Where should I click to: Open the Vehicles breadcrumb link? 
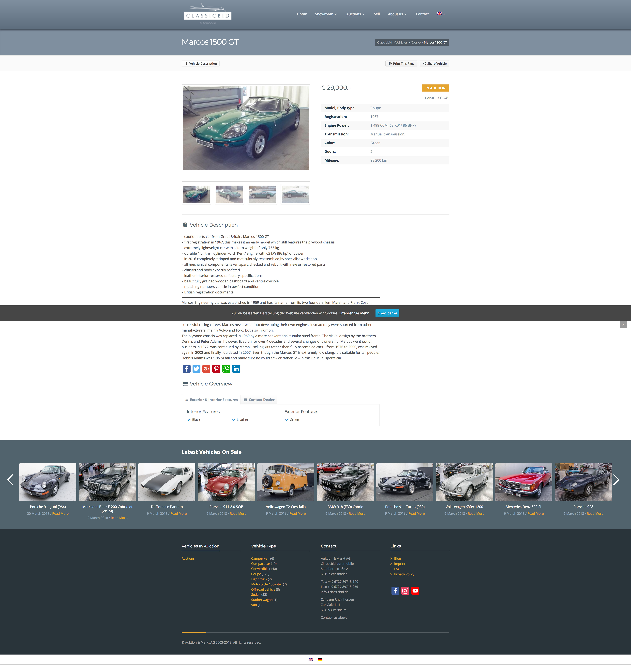click(x=401, y=43)
